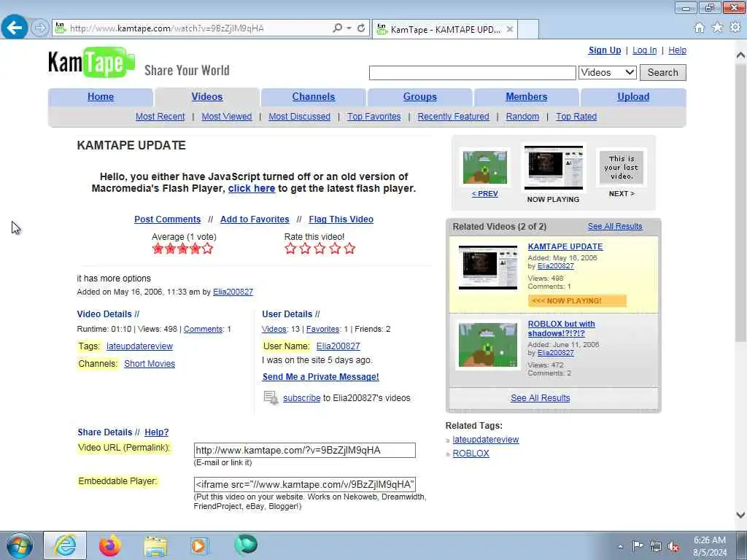Show hidden system tray icons arrow

(620, 546)
